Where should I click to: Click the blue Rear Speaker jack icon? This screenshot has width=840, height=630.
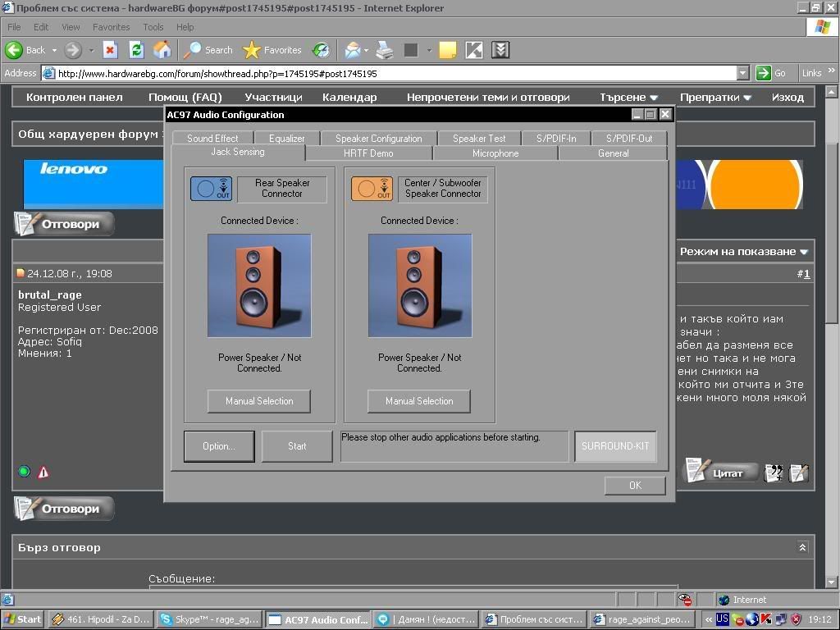pos(211,189)
